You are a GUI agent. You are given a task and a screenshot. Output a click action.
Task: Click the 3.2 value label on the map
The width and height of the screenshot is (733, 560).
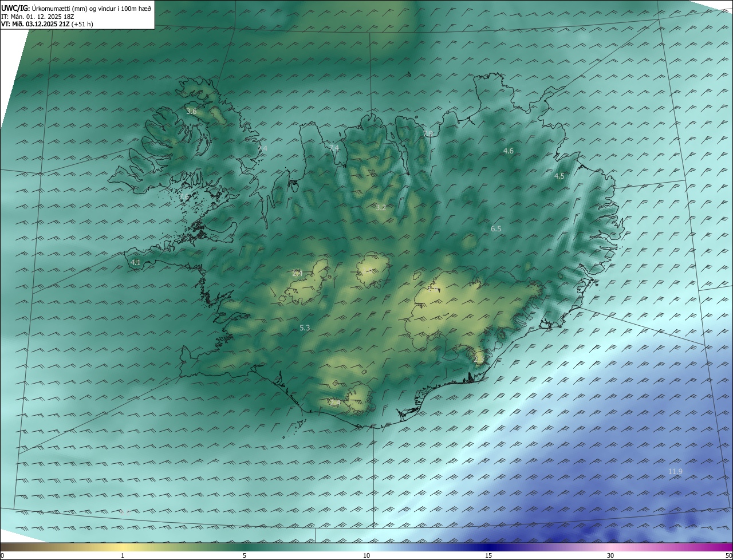pos(381,207)
